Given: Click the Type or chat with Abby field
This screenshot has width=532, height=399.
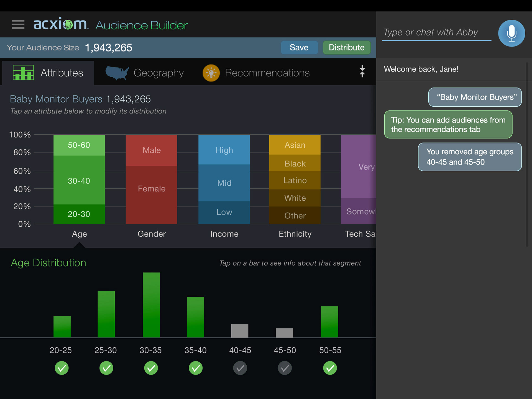Looking at the screenshot, I should (436, 33).
